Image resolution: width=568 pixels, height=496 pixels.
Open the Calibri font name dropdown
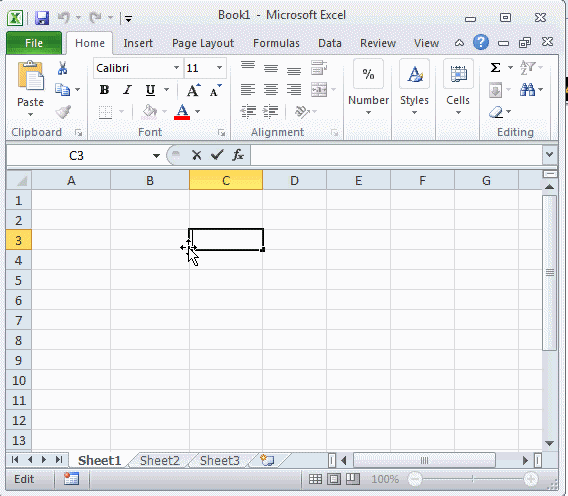point(176,68)
